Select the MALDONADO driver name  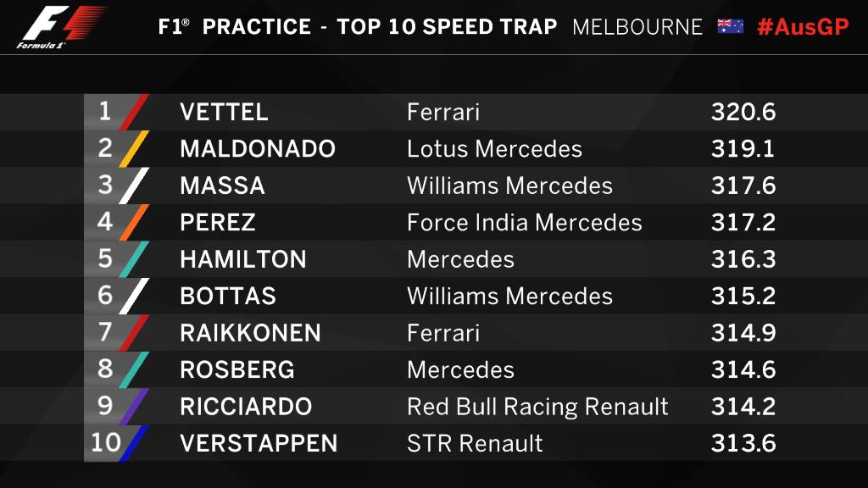tap(258, 149)
